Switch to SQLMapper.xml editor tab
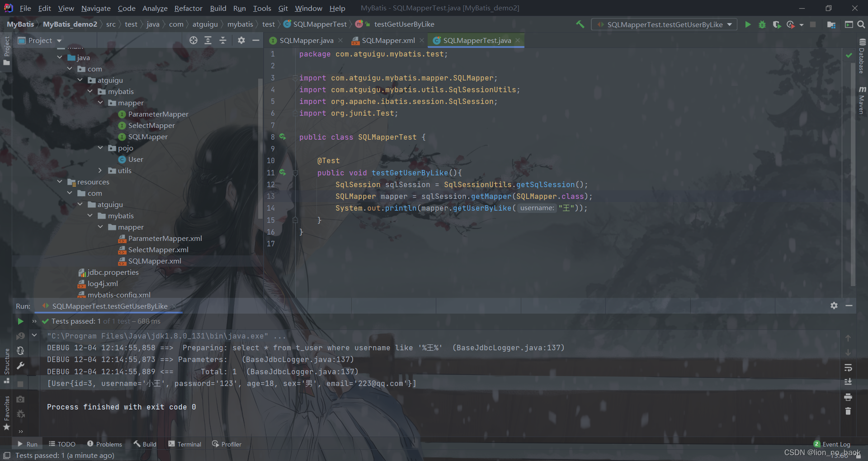The image size is (868, 461). [x=388, y=40]
